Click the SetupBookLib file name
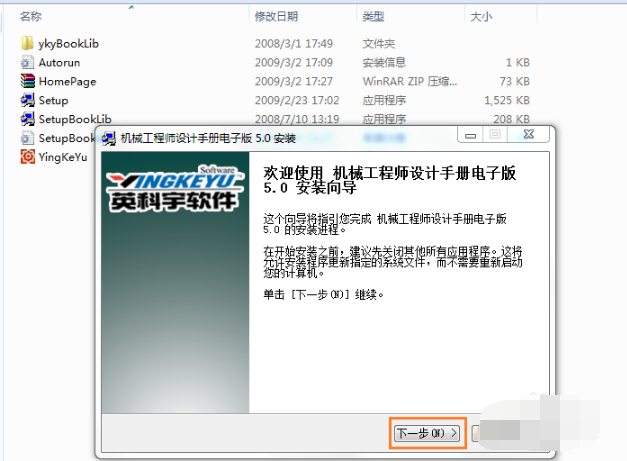 tap(75, 119)
